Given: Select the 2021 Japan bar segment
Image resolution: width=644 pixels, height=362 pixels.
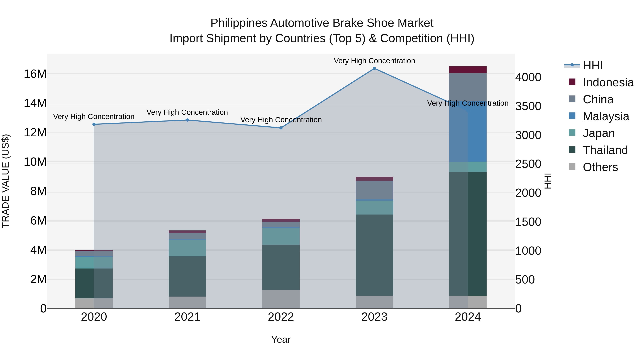Looking at the screenshot, I should click(187, 248).
